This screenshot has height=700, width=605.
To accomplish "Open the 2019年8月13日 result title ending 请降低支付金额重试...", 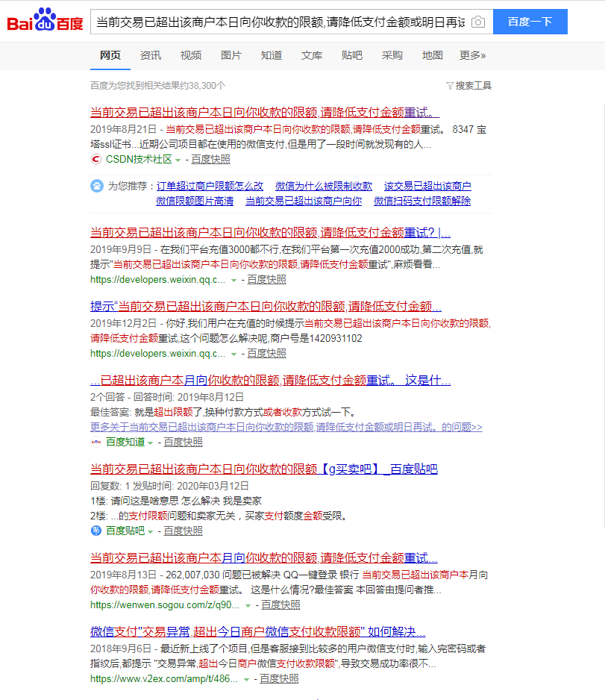I will coord(263,558).
